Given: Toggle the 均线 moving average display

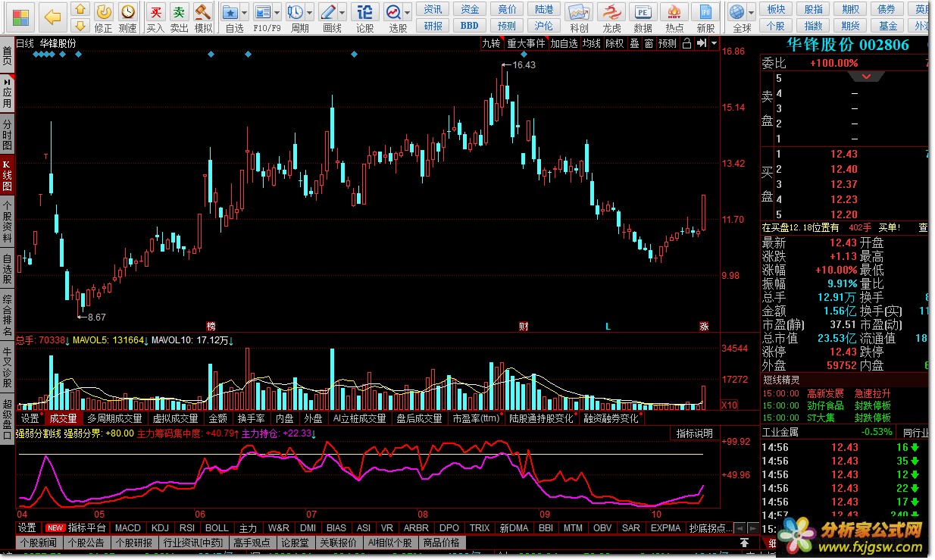Looking at the screenshot, I should [x=592, y=44].
